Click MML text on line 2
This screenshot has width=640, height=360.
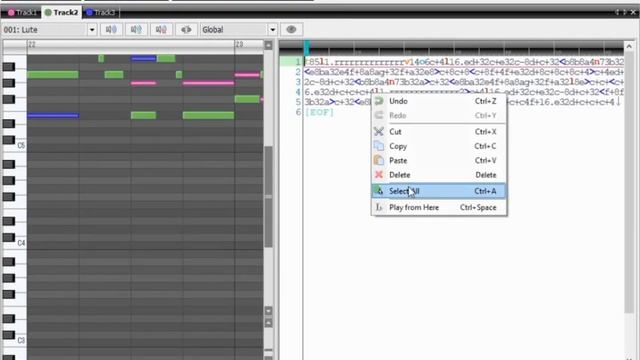(464, 72)
